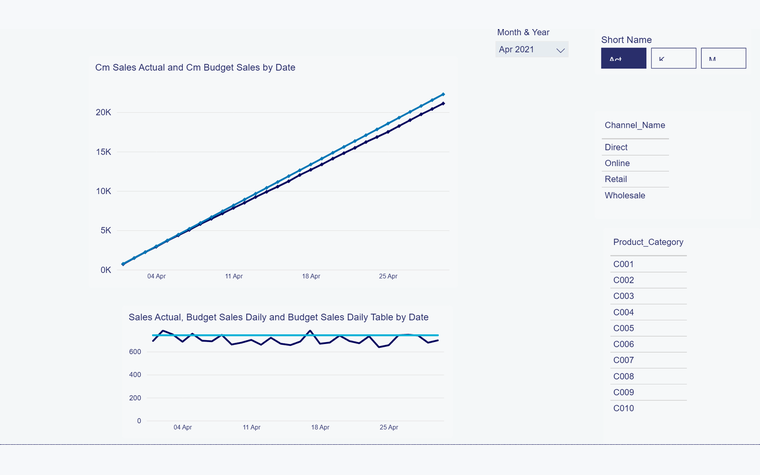Viewport: 760px width, 475px height.
Task: Click the 0K y-axis label
Action: 106,270
